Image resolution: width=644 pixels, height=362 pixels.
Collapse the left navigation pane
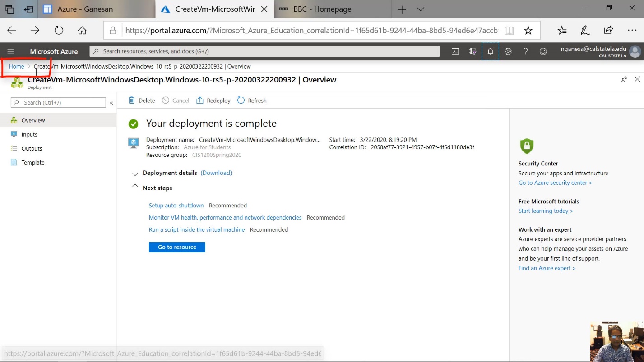(x=111, y=103)
